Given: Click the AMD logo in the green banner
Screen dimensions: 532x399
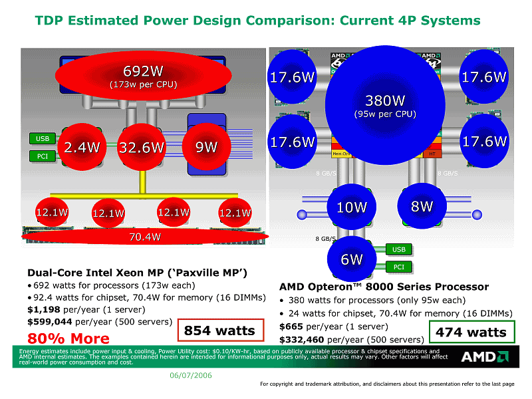Looking at the screenshot, I should pyautogui.click(x=485, y=356).
